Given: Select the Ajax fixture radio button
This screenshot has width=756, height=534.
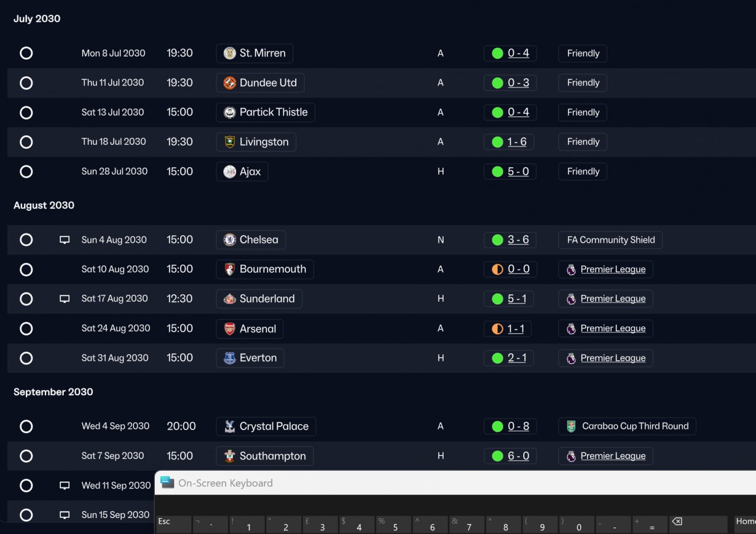Looking at the screenshot, I should [26, 172].
